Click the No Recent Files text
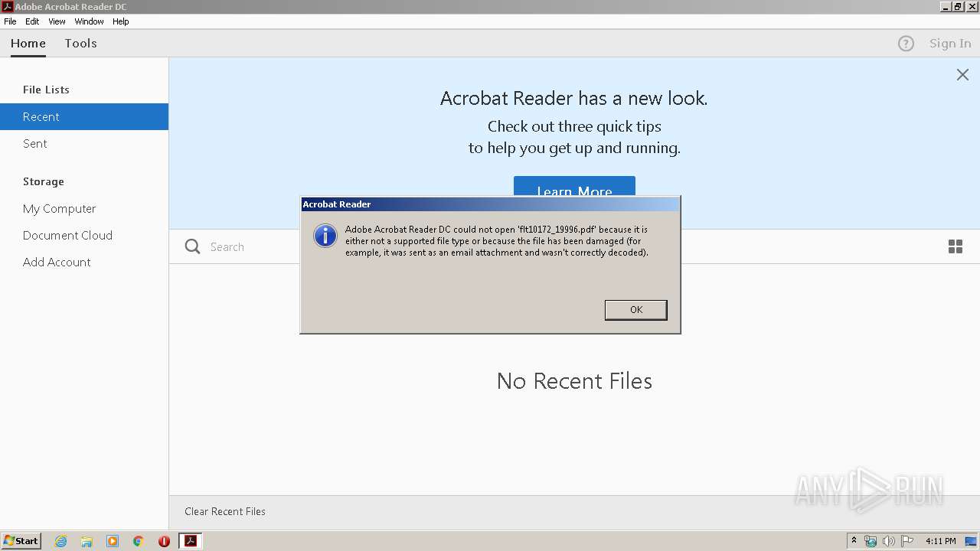 click(x=574, y=380)
